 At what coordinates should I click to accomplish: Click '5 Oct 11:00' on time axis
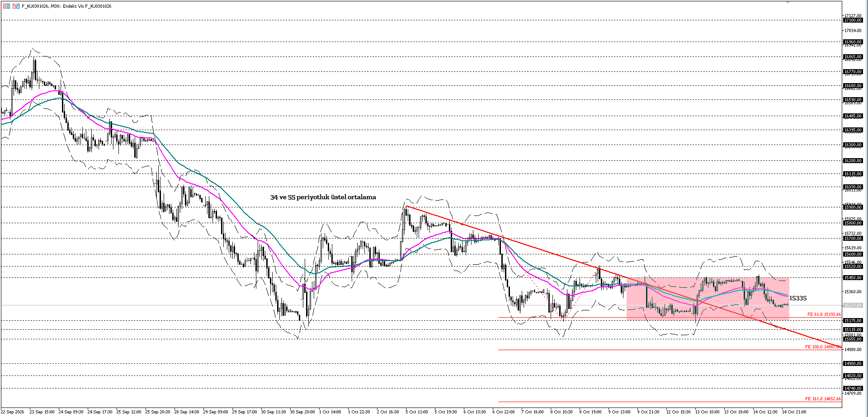417,412
